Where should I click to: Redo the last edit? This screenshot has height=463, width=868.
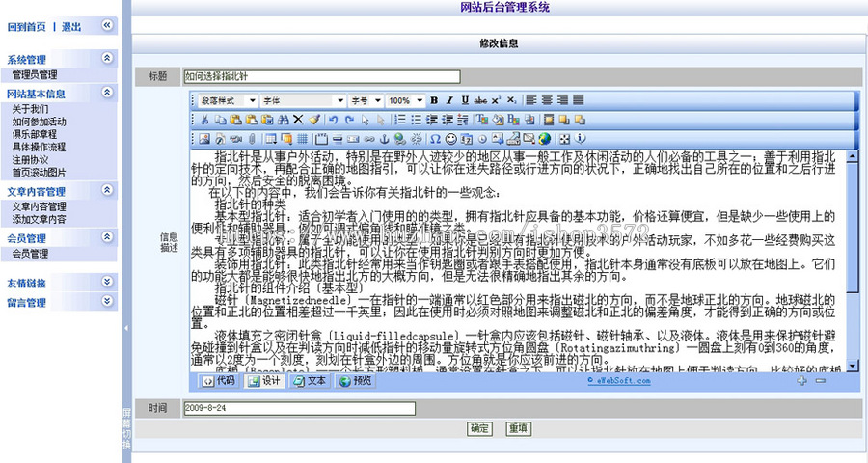point(349,119)
